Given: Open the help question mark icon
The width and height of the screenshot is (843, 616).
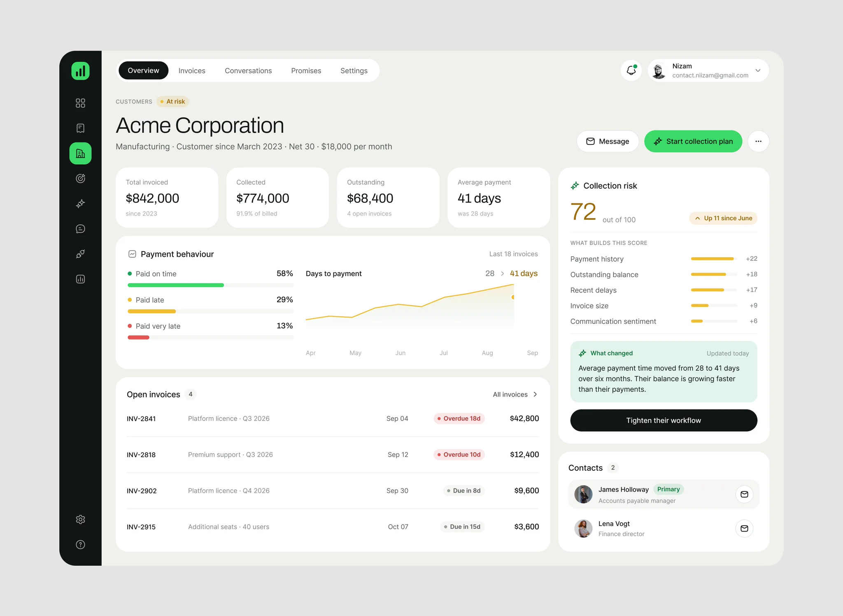Looking at the screenshot, I should tap(80, 544).
